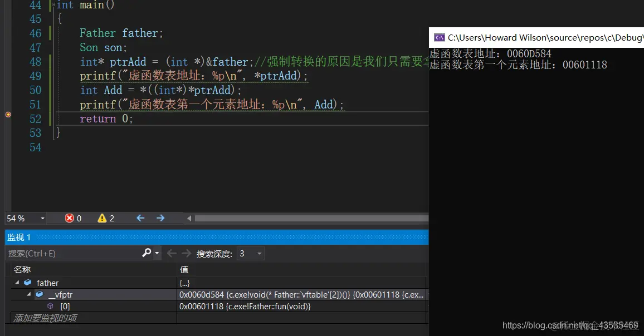Click the __vfptr object cube icon

[40, 294]
